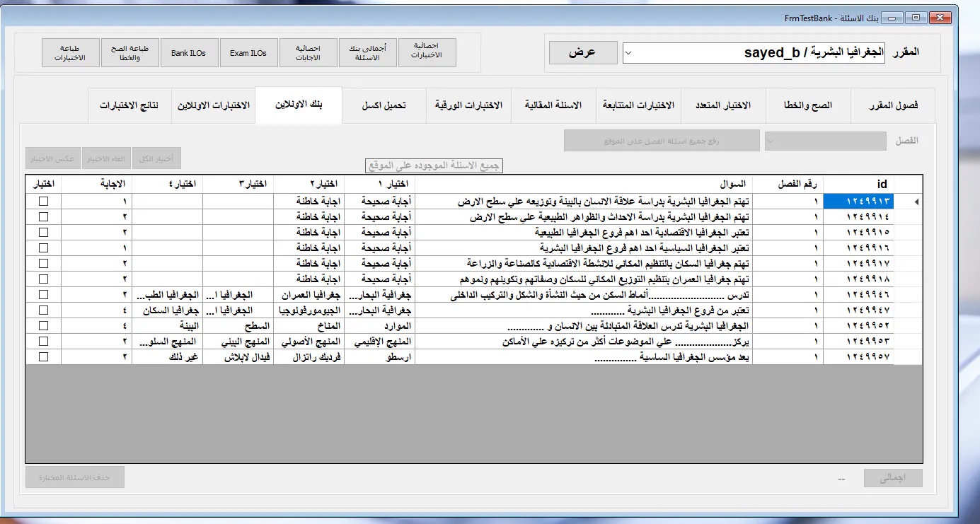This screenshot has width=980, height=524.
Task: Click the cell reading غير ذلك
Action: point(168,357)
